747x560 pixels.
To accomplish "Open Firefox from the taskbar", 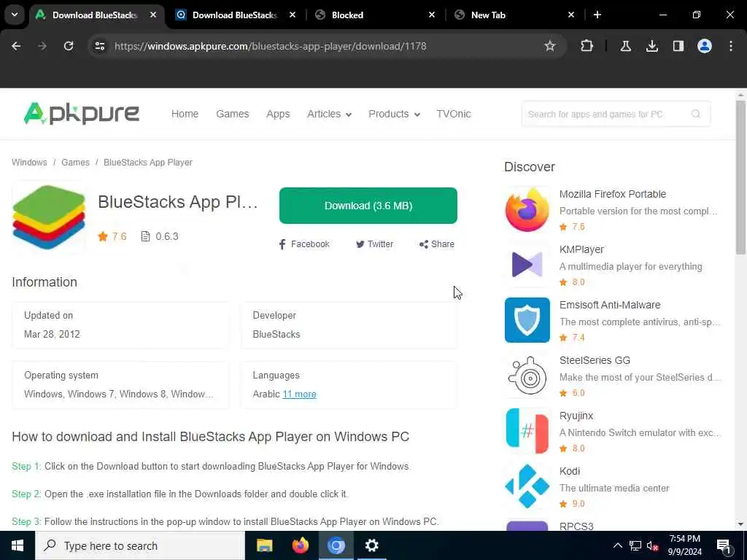I will pos(300,545).
